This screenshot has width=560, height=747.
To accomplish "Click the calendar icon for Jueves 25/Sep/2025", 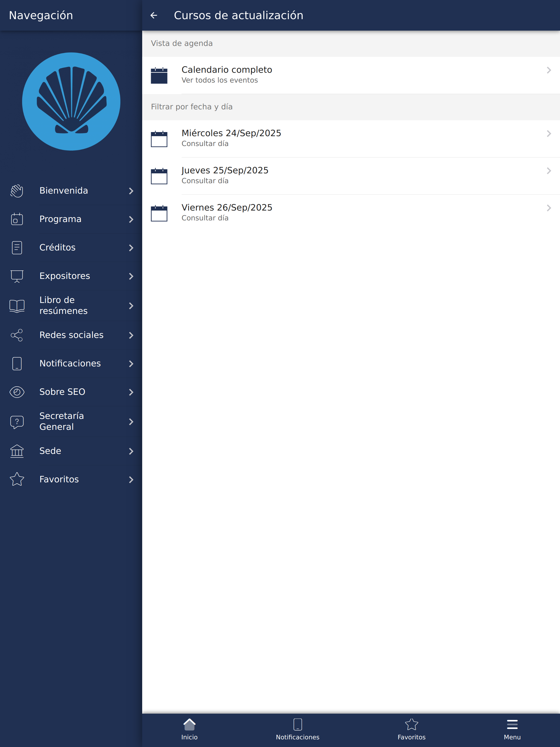I will pyautogui.click(x=159, y=176).
